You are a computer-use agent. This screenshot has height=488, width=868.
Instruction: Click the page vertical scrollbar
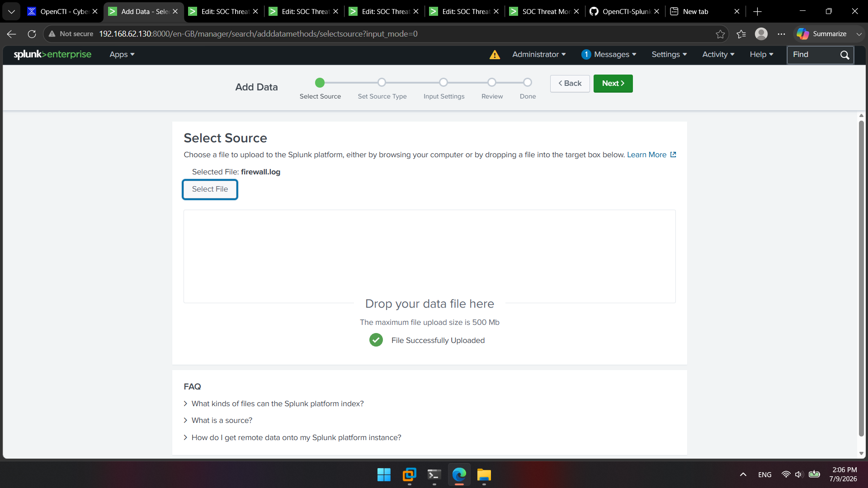pos(861,278)
